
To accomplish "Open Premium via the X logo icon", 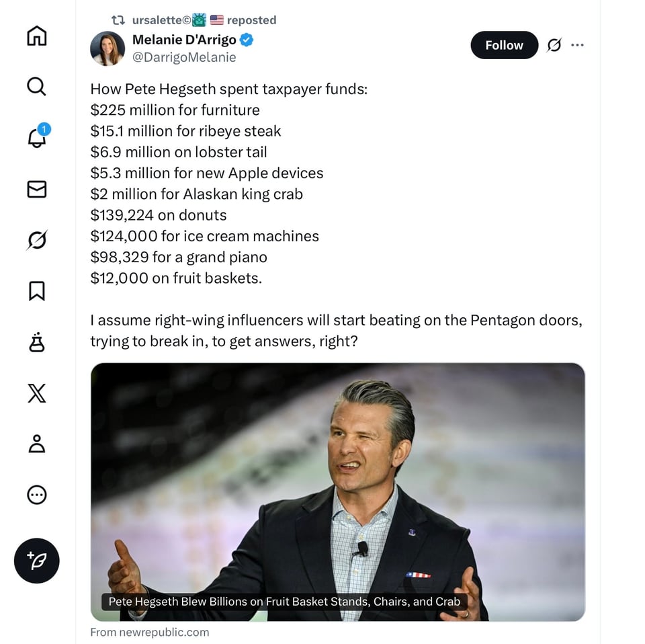I will pos(36,393).
